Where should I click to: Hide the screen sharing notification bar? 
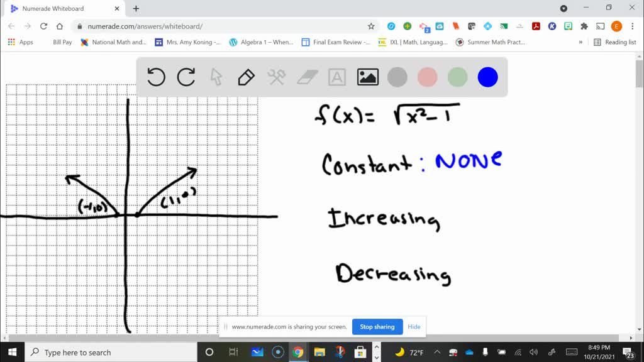tap(414, 327)
